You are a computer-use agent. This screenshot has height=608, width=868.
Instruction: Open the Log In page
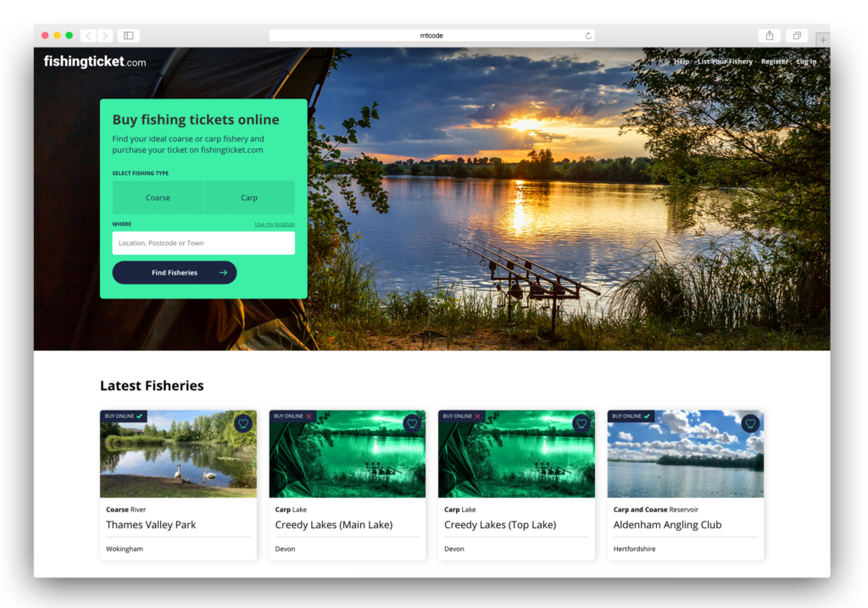pyautogui.click(x=805, y=61)
